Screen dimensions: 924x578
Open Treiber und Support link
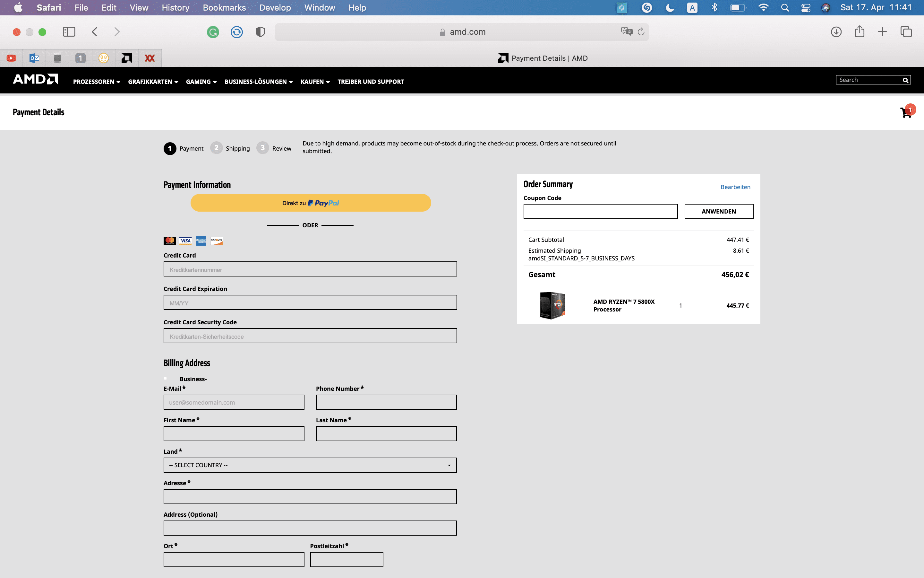click(370, 82)
